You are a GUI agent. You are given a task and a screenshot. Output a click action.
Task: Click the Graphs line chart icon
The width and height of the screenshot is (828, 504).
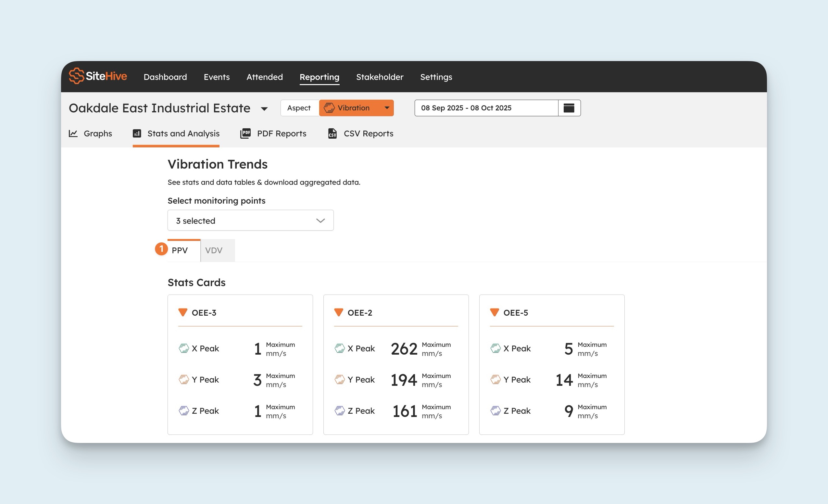coord(73,133)
